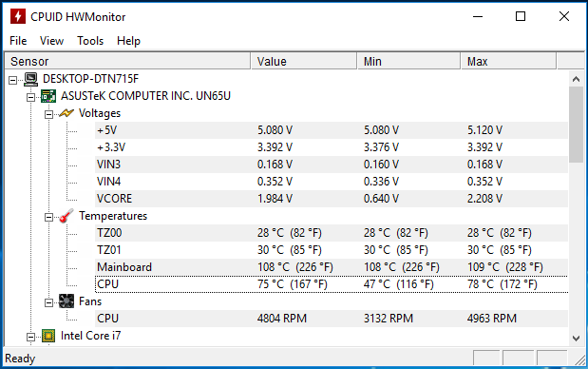Click the Ready status bar text

[x=20, y=359]
